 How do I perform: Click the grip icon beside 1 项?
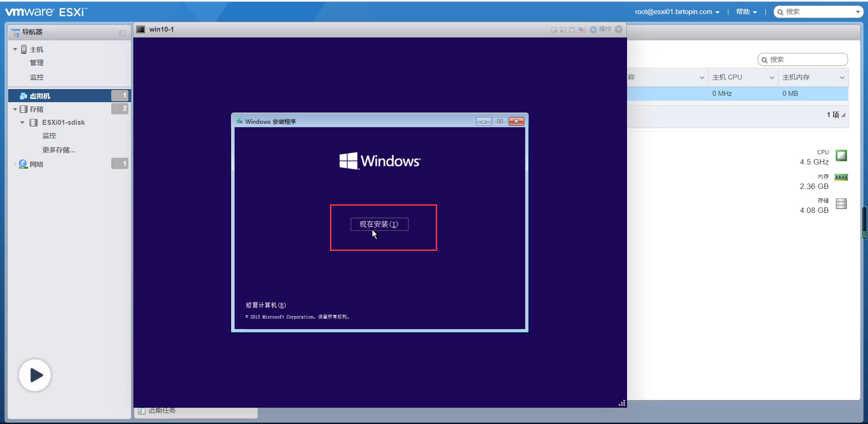844,115
